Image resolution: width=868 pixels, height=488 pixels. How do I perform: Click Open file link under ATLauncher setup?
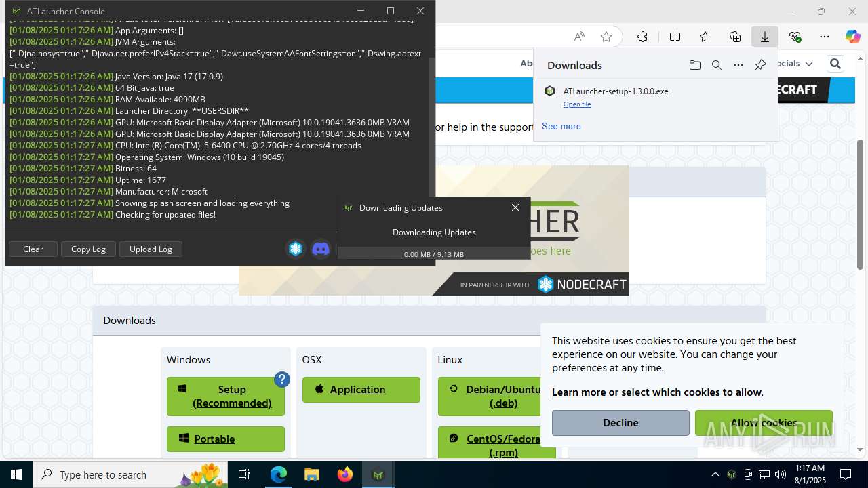tap(577, 104)
